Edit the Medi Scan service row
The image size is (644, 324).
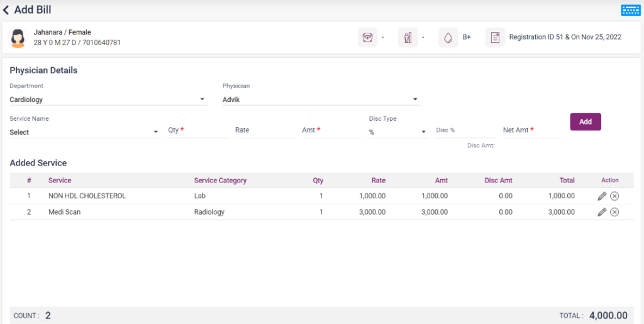(x=602, y=212)
